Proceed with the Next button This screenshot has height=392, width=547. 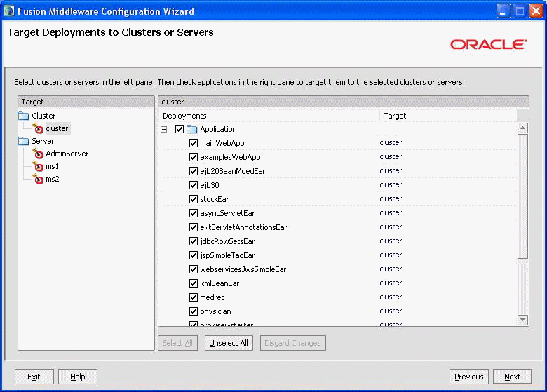pos(512,377)
